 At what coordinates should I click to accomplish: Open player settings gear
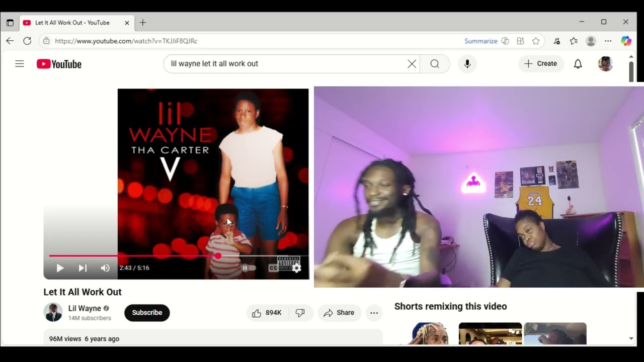[x=297, y=268]
